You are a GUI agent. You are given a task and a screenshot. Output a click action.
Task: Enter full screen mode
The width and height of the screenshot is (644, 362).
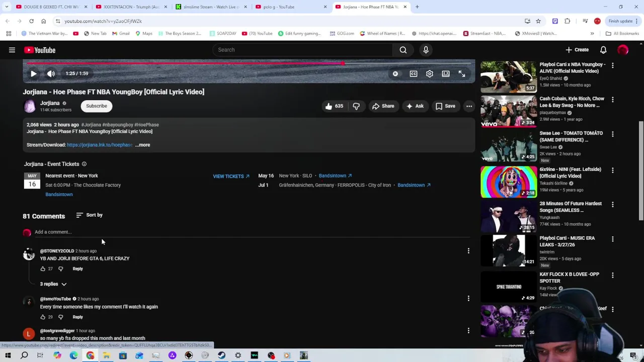[461, 74]
